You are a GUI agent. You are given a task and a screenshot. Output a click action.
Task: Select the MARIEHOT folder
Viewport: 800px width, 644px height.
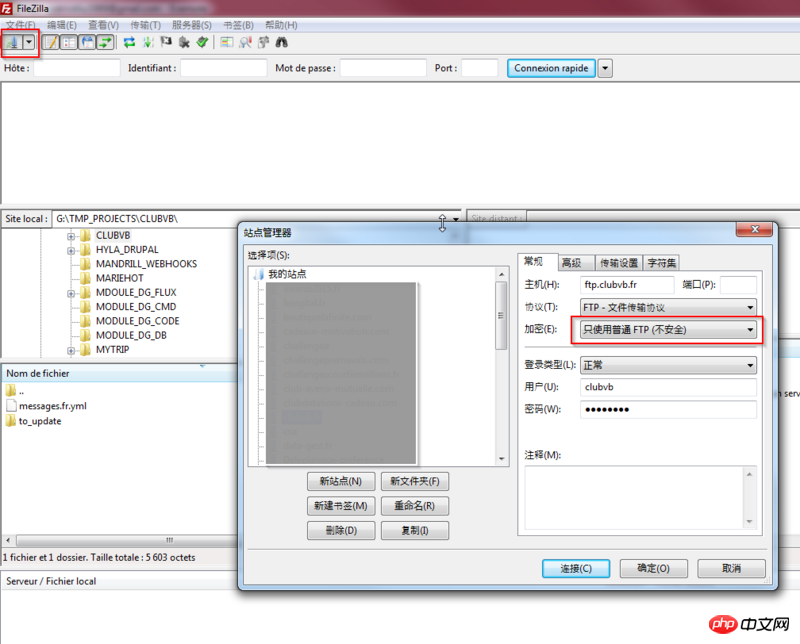[x=119, y=278]
